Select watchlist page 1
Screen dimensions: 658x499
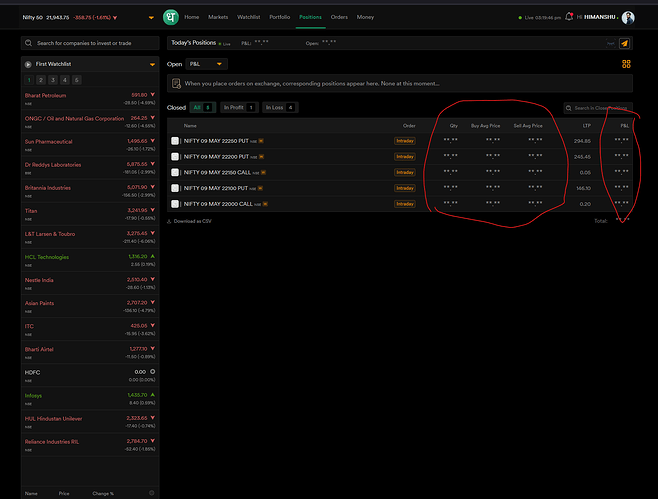[29, 80]
